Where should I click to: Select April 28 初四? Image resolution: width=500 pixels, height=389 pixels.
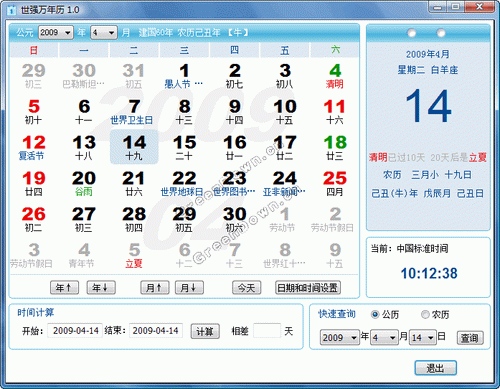pos(134,219)
